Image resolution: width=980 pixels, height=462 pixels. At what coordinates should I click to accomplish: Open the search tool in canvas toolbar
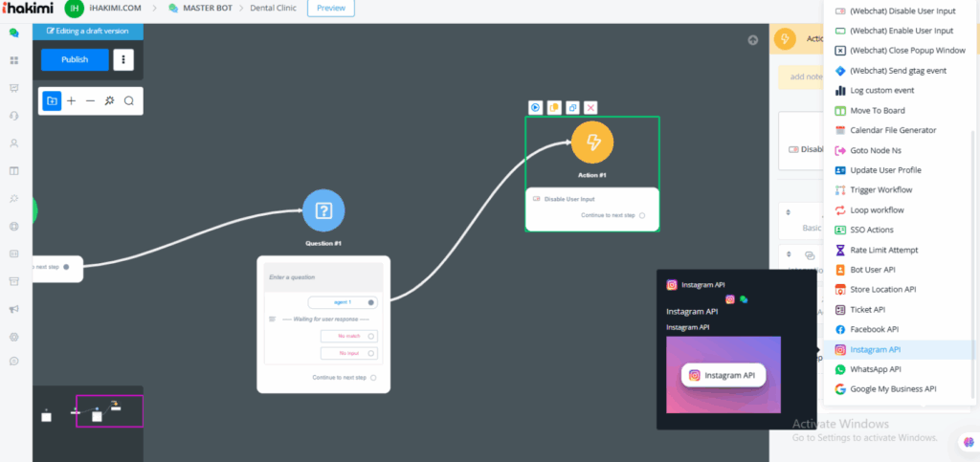(128, 100)
